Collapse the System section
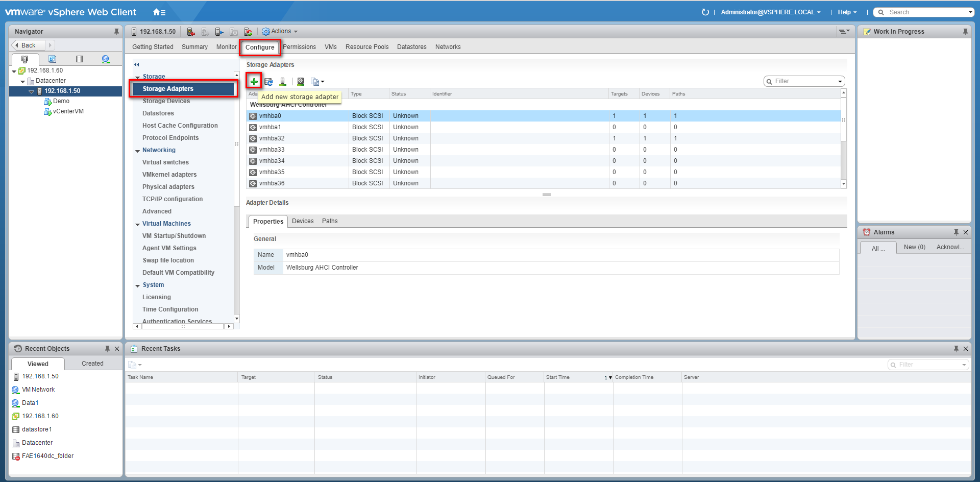Image resolution: width=980 pixels, height=482 pixels. 138,286
